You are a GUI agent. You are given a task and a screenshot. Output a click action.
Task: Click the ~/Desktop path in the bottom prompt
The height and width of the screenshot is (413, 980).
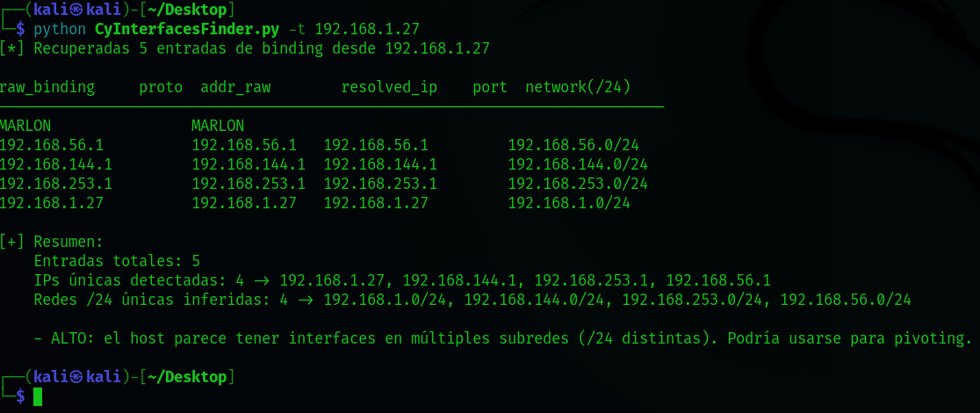coord(188,377)
